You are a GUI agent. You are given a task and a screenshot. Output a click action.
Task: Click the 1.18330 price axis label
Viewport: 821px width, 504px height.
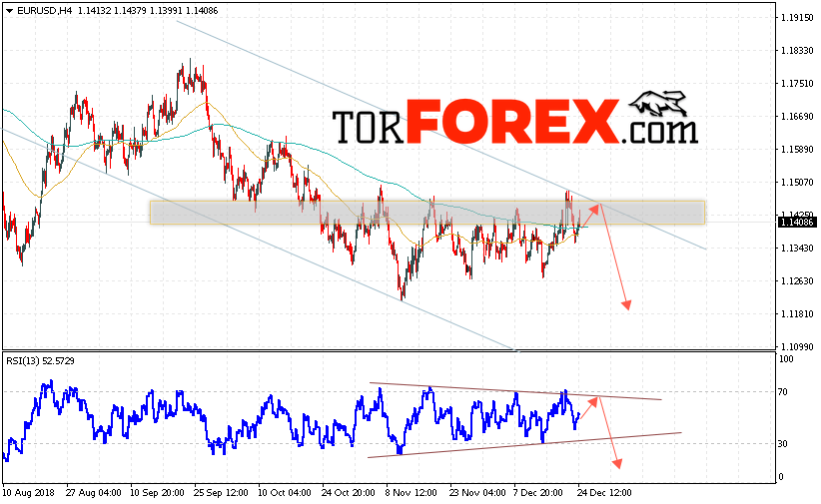click(797, 51)
